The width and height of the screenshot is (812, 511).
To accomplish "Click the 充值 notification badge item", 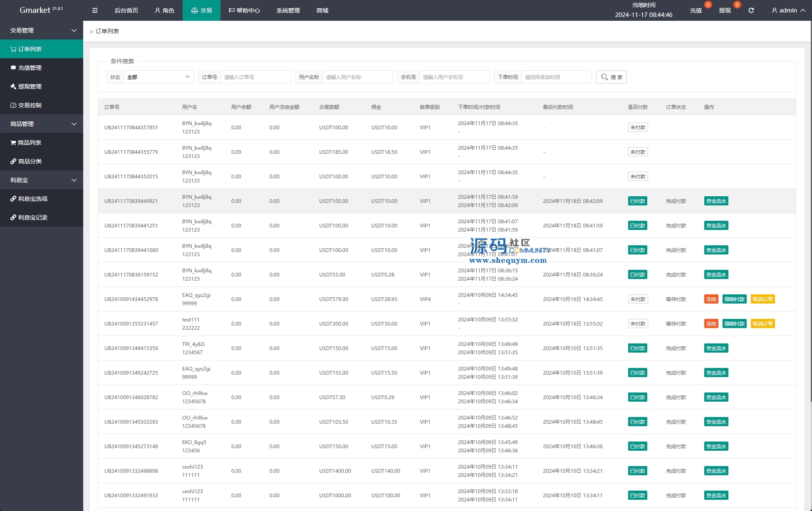I will tap(696, 10).
